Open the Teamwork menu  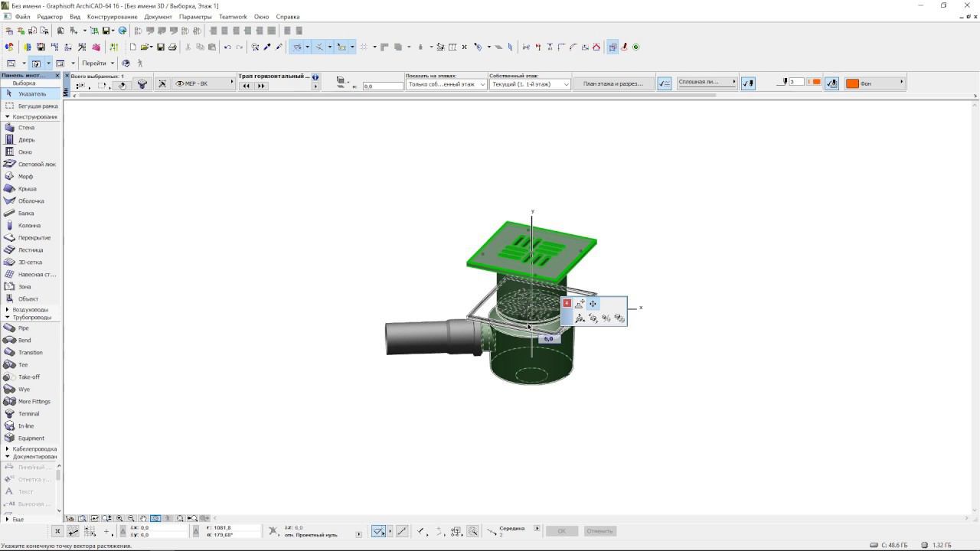(233, 17)
